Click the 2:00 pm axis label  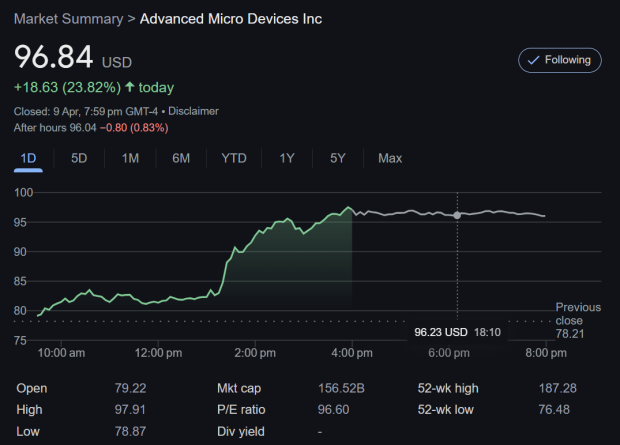click(x=255, y=353)
